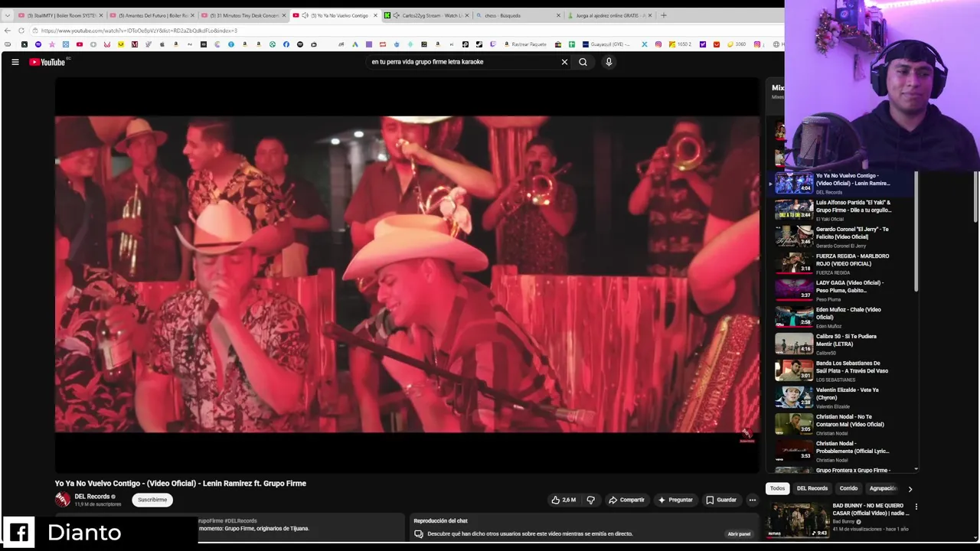Switch to Carlos22yg Stream tab
This screenshot has height=551, width=980.
(x=426, y=15)
